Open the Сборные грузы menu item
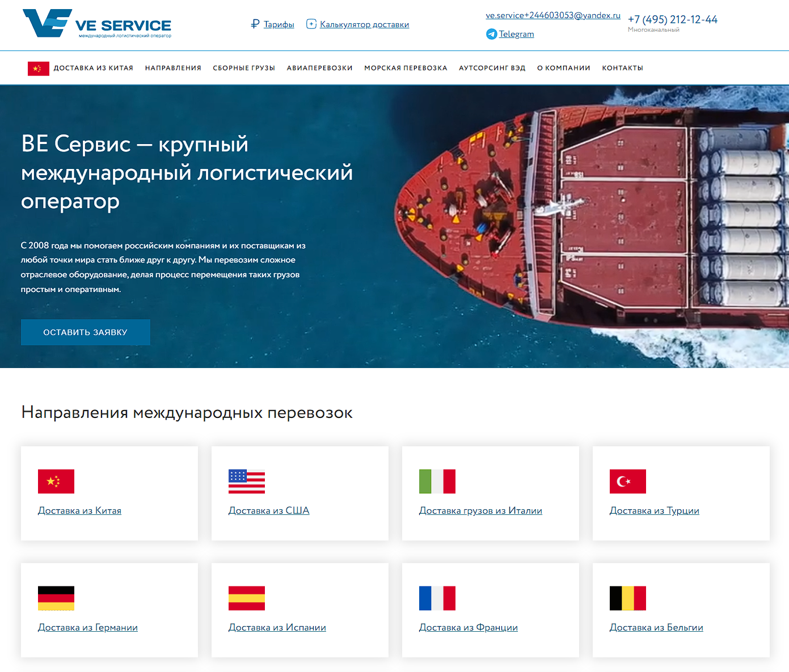 tap(244, 68)
